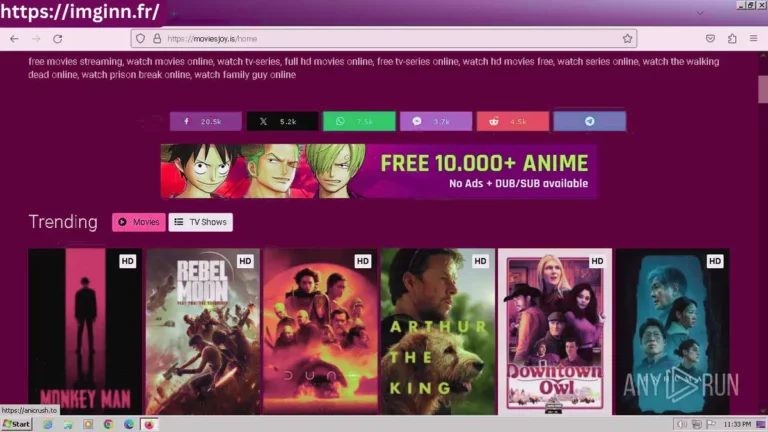Open the media player taskbar icon
This screenshot has width=768, height=432.
coord(88,424)
